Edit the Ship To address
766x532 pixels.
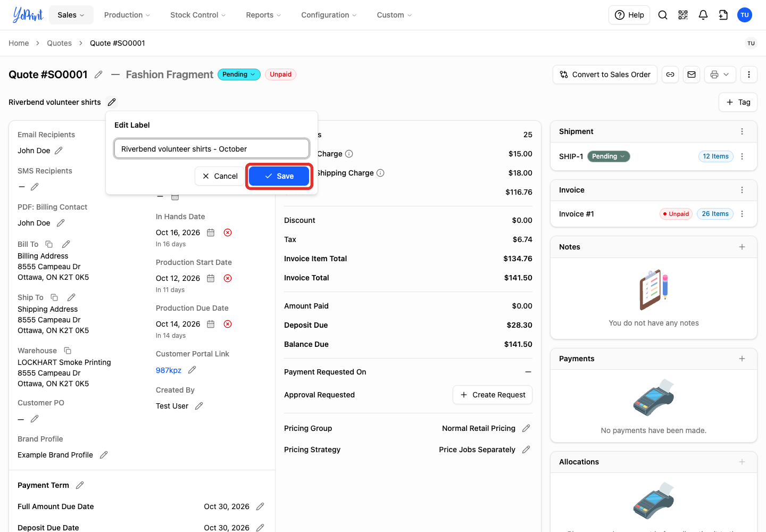coord(71,297)
